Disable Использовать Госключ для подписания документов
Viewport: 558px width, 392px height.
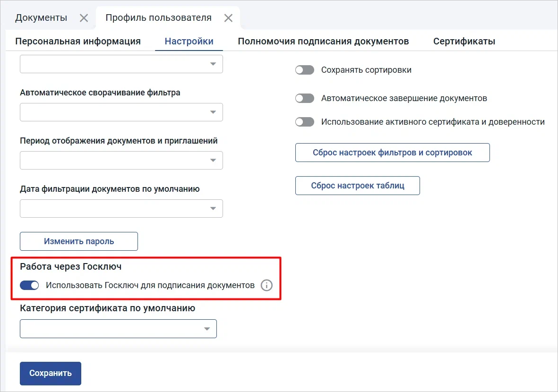click(29, 285)
